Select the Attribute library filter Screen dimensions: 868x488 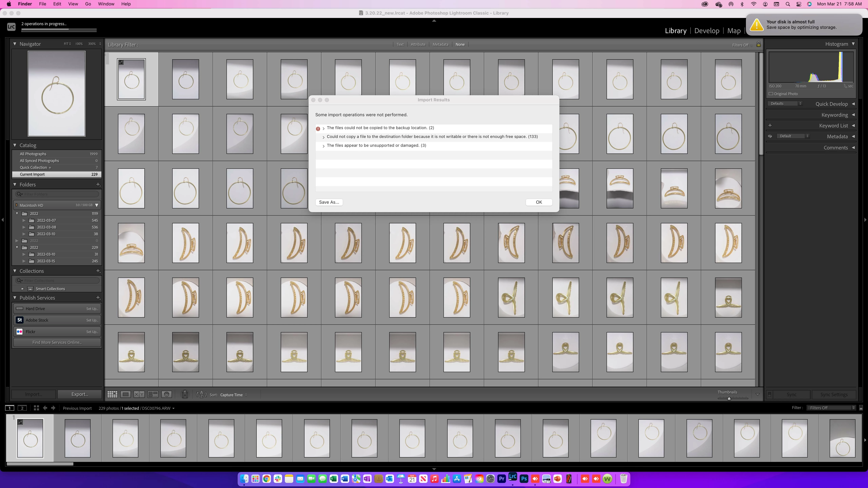click(x=418, y=44)
